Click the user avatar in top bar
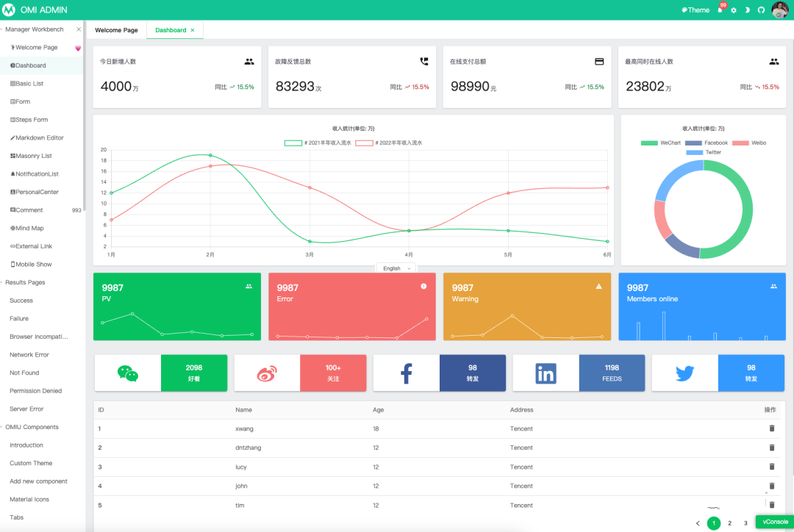 (x=780, y=10)
